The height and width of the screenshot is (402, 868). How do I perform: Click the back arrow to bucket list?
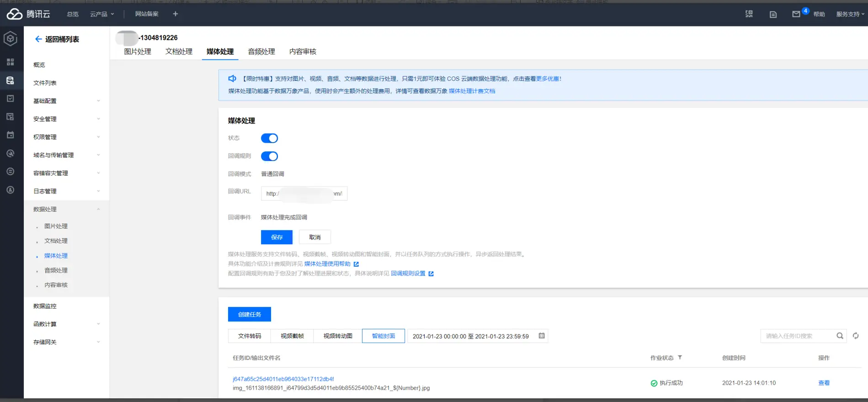point(38,39)
